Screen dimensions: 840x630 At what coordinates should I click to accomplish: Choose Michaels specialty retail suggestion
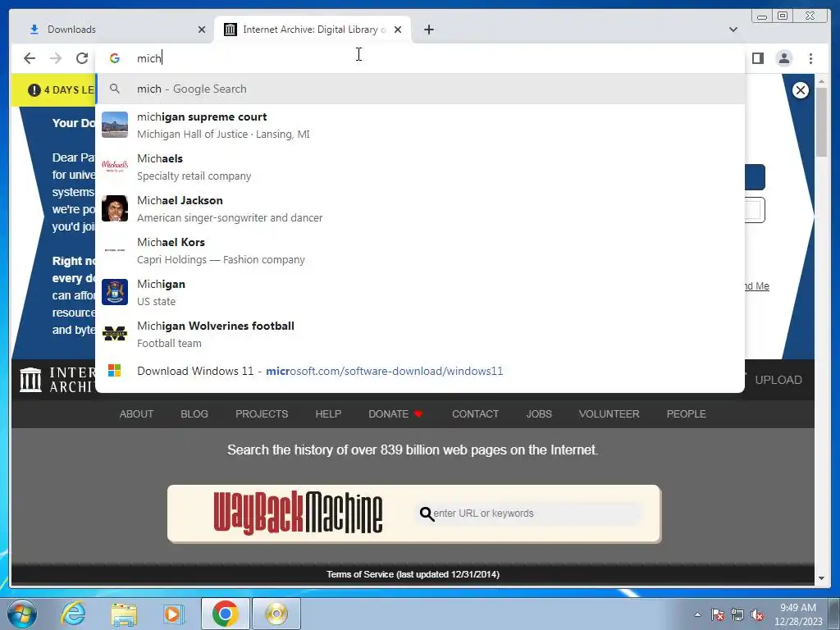420,167
